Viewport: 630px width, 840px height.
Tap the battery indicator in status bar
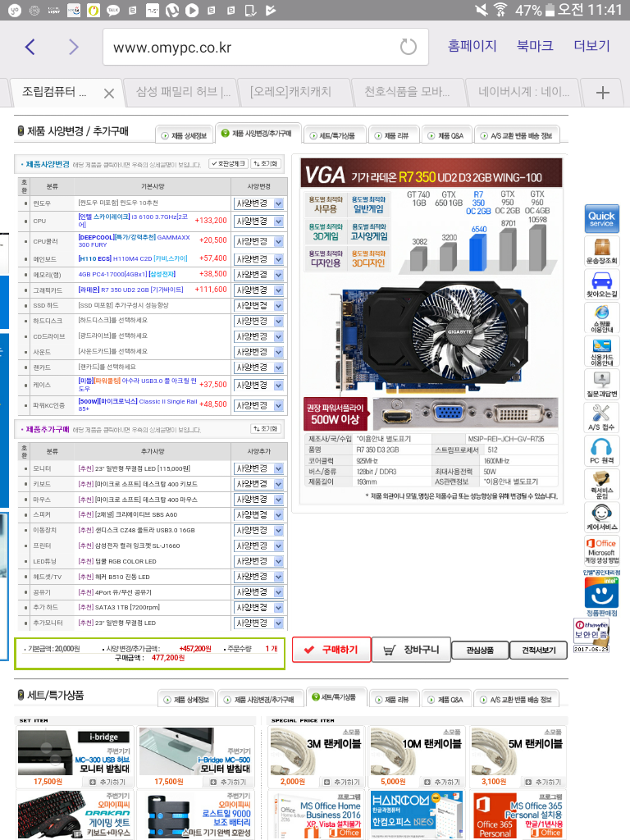coord(550,10)
